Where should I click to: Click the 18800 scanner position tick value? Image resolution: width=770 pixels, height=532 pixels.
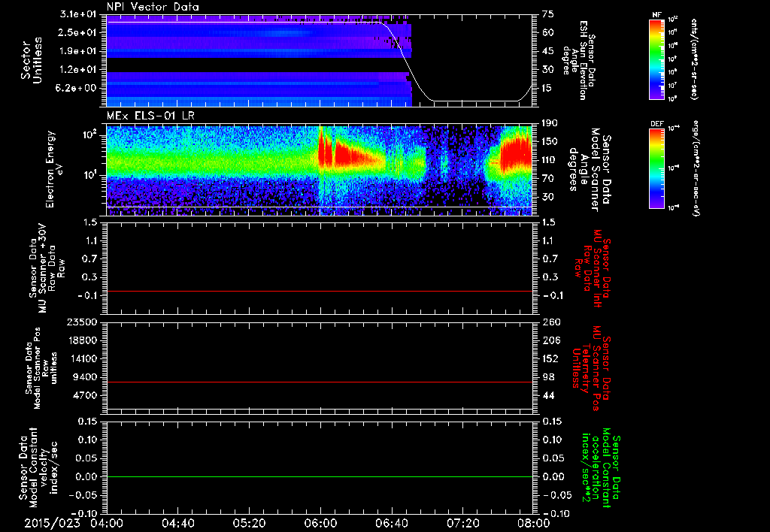click(x=82, y=340)
